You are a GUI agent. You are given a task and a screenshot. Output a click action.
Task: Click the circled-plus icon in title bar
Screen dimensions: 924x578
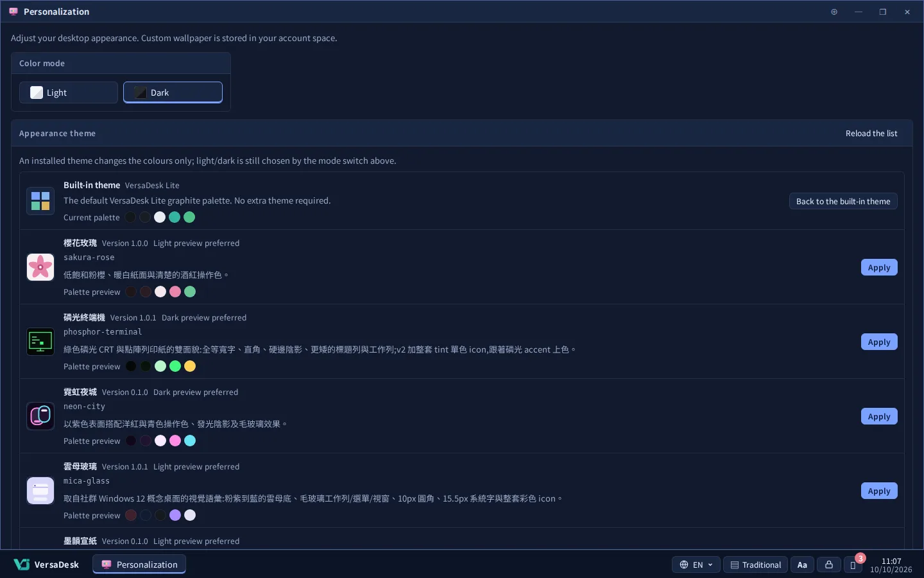coord(834,12)
